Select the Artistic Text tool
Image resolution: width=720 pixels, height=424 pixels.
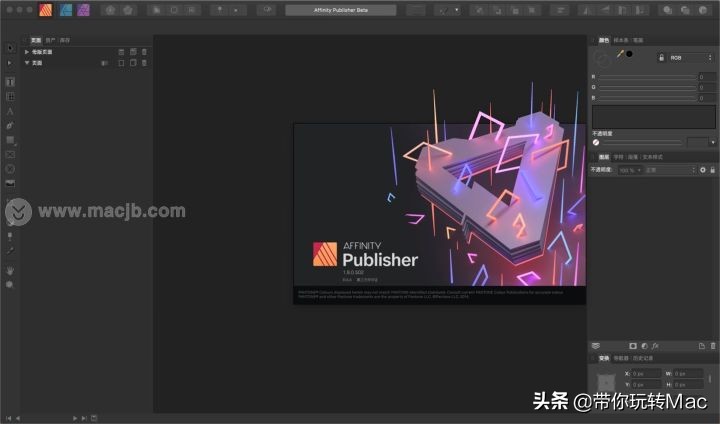pos(10,111)
